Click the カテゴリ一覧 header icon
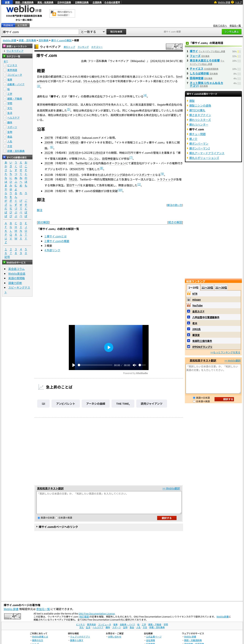This screenshot has width=244, height=644. click(4, 56)
